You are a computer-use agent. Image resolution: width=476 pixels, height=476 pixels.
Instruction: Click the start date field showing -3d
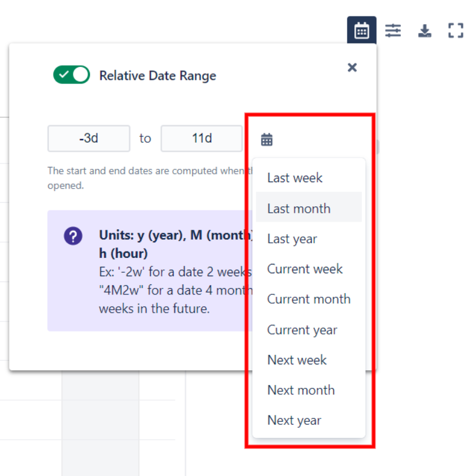tap(89, 139)
